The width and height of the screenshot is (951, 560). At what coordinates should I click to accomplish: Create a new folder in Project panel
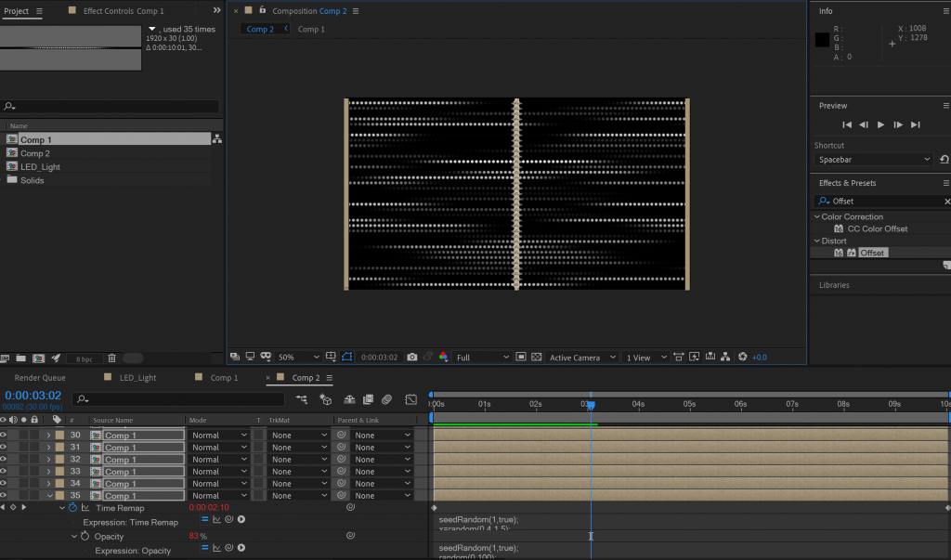[22, 358]
